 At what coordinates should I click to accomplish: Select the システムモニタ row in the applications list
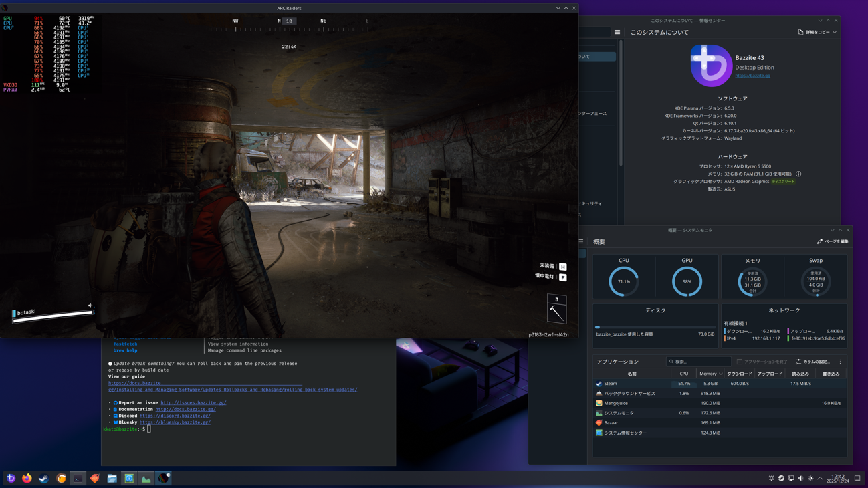coord(720,413)
